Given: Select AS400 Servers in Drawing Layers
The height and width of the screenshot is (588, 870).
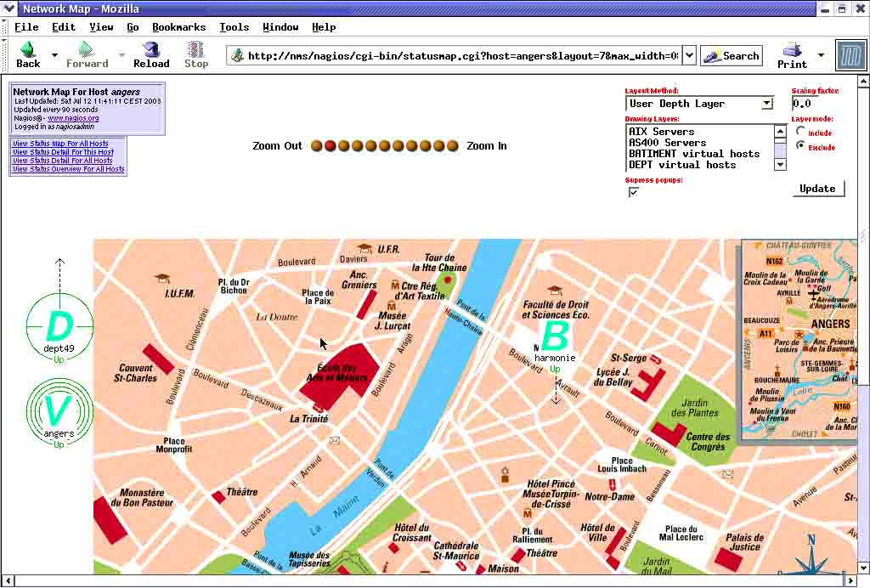Looking at the screenshot, I should tap(668, 143).
